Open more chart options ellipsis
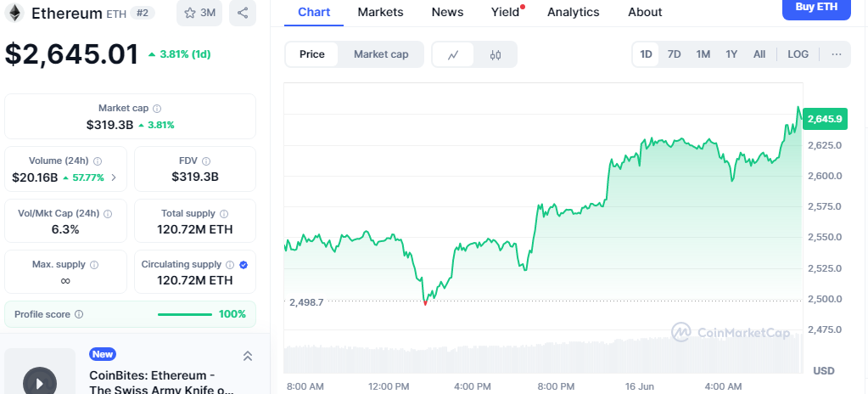Viewport: 868px width, 394px height. tap(837, 54)
